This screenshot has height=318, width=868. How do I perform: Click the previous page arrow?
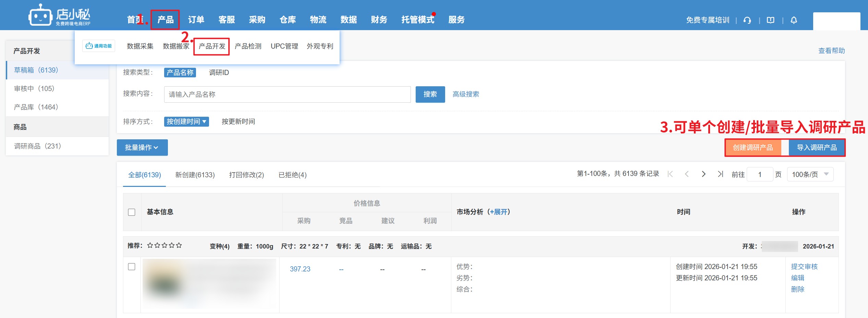[687, 174]
